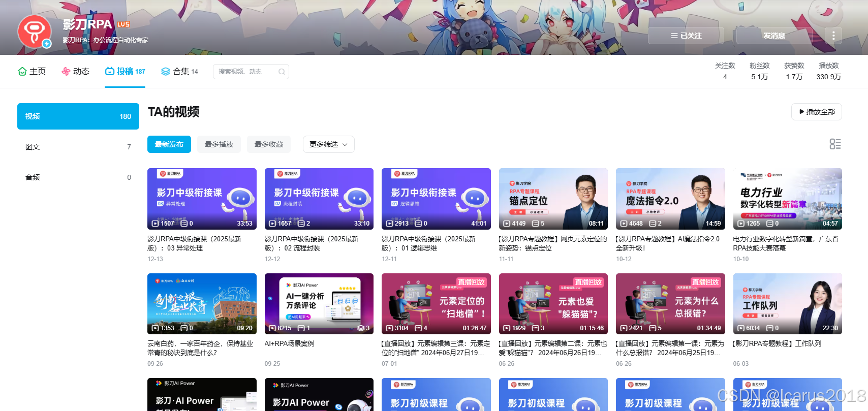Select the 投稿 187 tab
Screen dimensions: 868x411
(125, 71)
